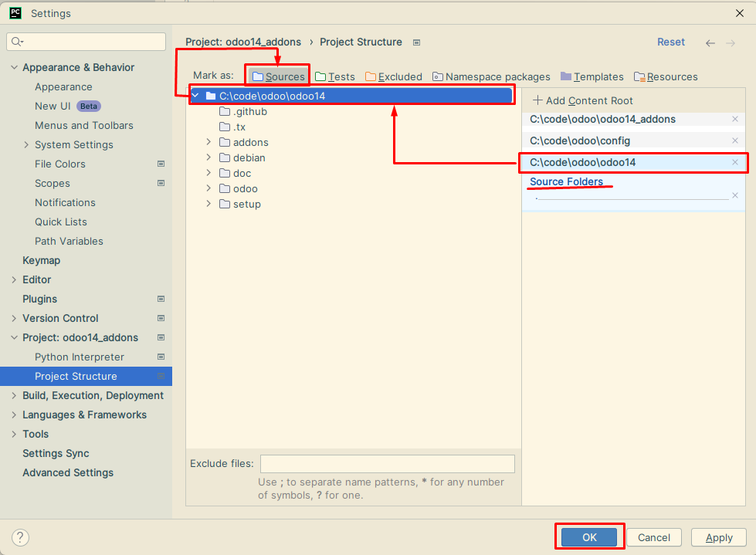Click Add Content Root
This screenshot has height=555, width=756.
[582, 100]
